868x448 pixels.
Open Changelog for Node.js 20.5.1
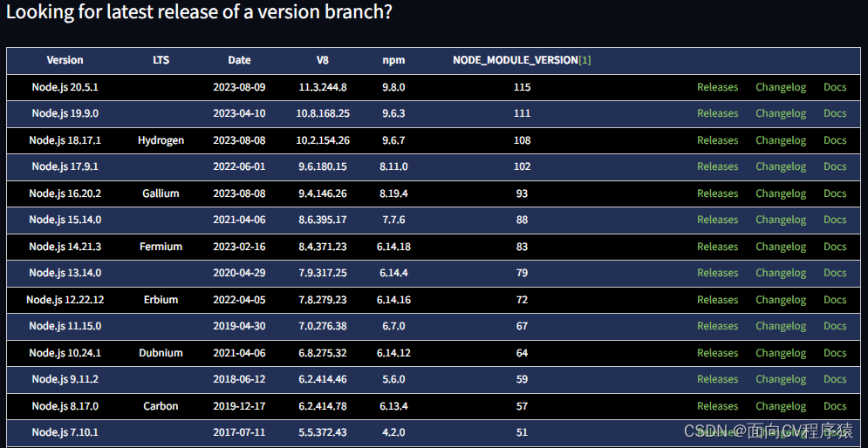coord(781,87)
